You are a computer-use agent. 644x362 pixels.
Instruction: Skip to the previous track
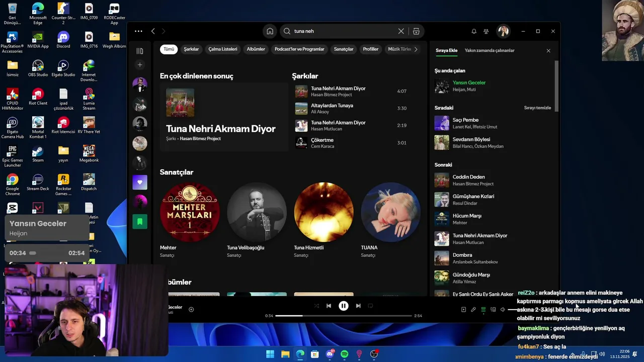coord(329,306)
